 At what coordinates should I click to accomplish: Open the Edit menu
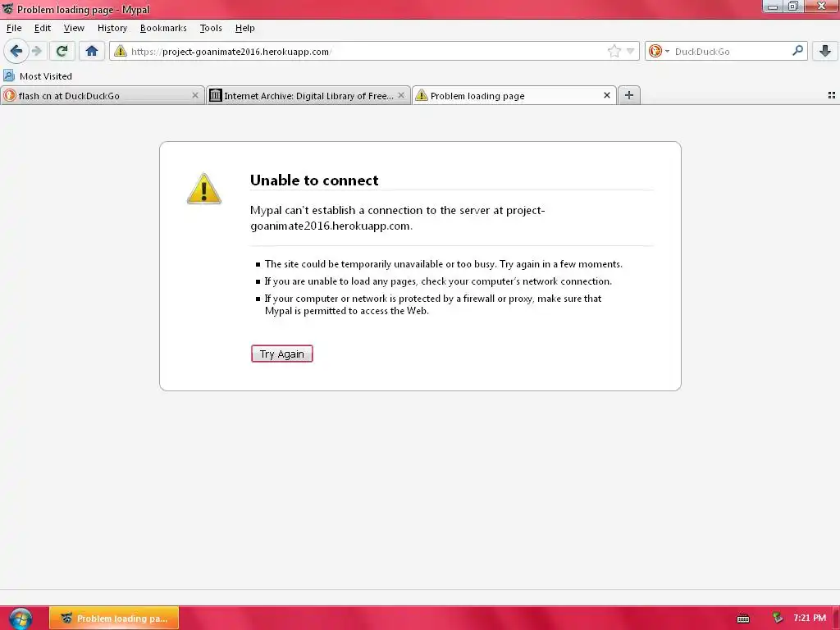[43, 28]
